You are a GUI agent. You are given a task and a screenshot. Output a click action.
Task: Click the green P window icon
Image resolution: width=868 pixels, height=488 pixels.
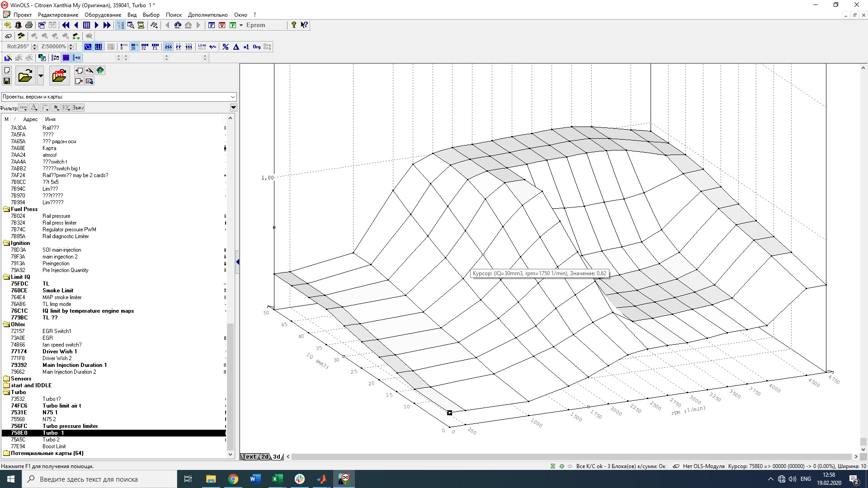tap(233, 25)
